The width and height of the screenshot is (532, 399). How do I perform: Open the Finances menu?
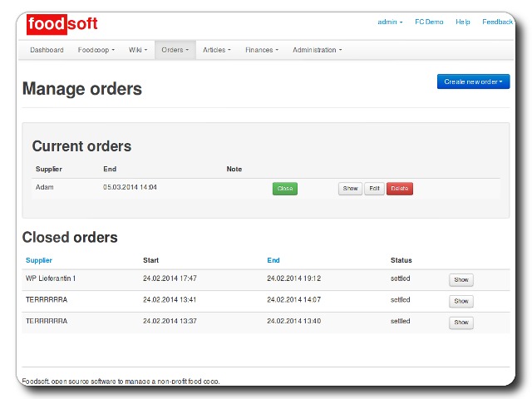coord(261,50)
